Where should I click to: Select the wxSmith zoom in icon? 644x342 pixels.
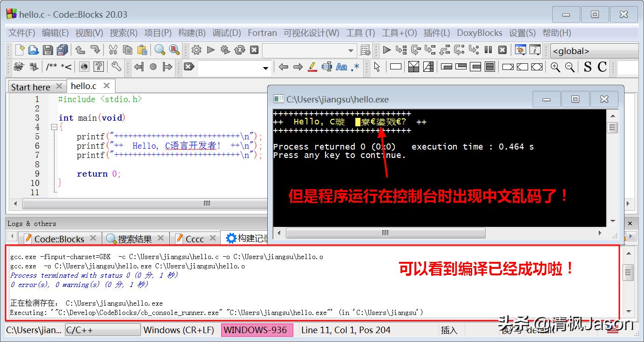click(555, 67)
